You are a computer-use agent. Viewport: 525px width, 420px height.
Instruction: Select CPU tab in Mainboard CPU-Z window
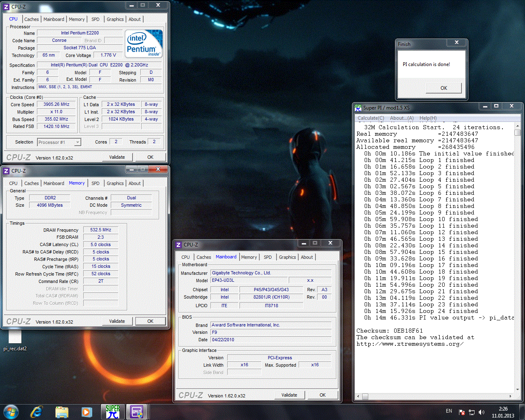pos(186,257)
